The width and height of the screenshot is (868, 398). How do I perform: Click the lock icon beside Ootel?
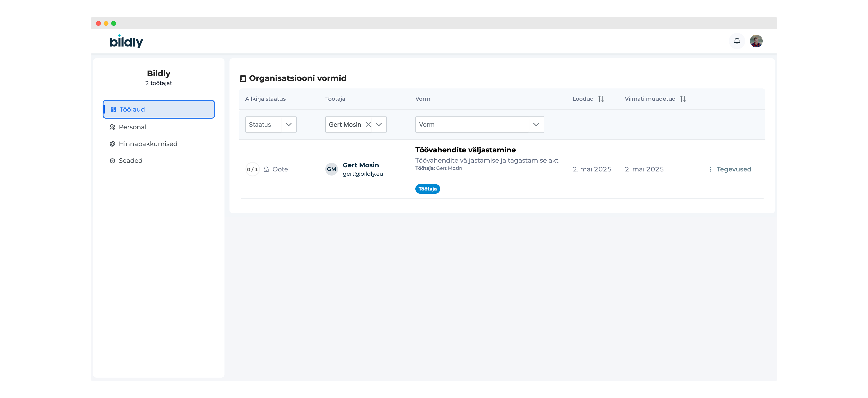[x=266, y=169]
